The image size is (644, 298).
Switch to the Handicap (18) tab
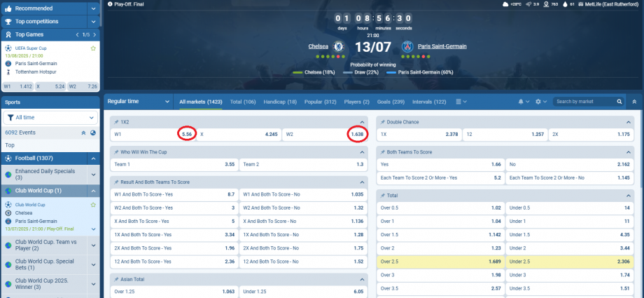[x=280, y=102]
